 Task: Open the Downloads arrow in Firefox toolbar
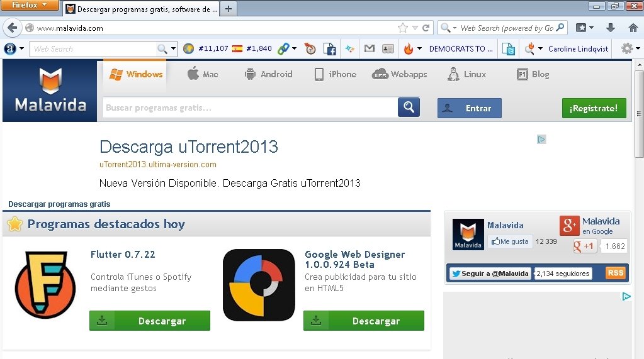(611, 28)
